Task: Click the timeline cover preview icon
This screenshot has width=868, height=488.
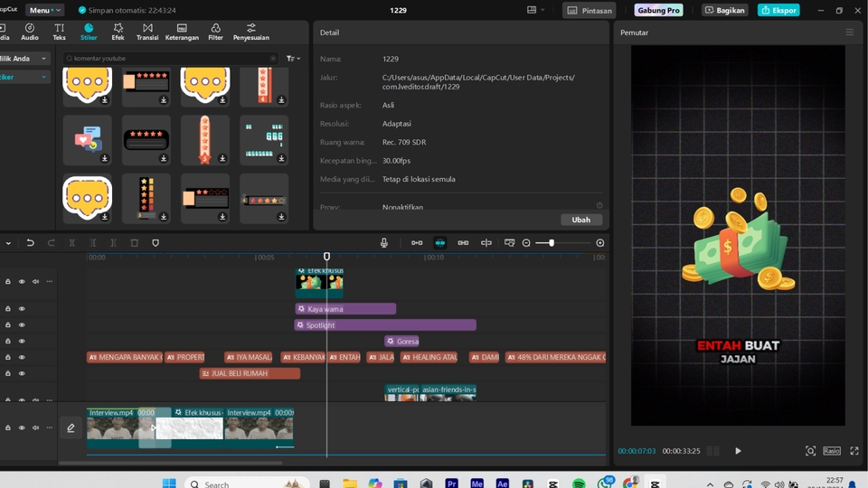Action: pyautogui.click(x=509, y=243)
